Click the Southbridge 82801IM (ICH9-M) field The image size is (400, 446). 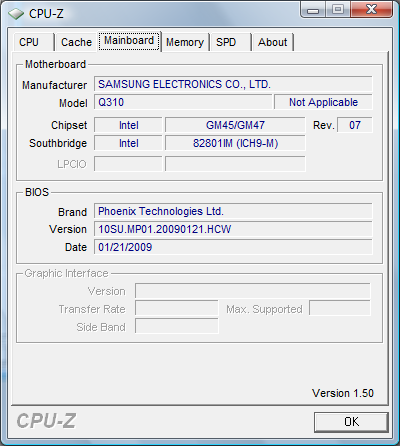tap(235, 143)
